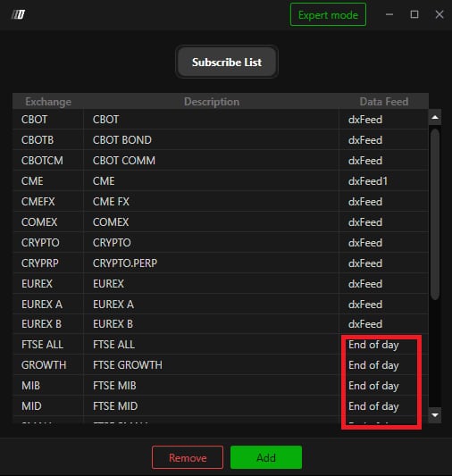This screenshot has height=476, width=452.
Task: Click End of day in GROWTH row
Action: point(373,365)
